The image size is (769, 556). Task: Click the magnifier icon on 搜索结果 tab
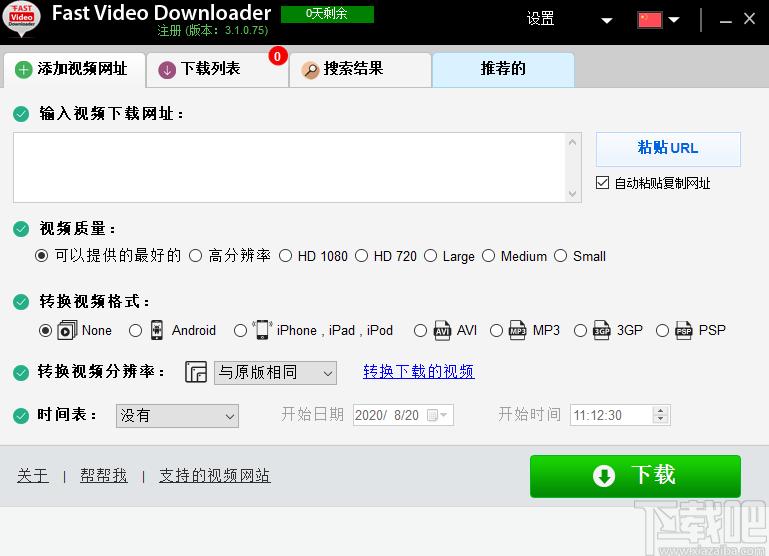click(x=310, y=70)
